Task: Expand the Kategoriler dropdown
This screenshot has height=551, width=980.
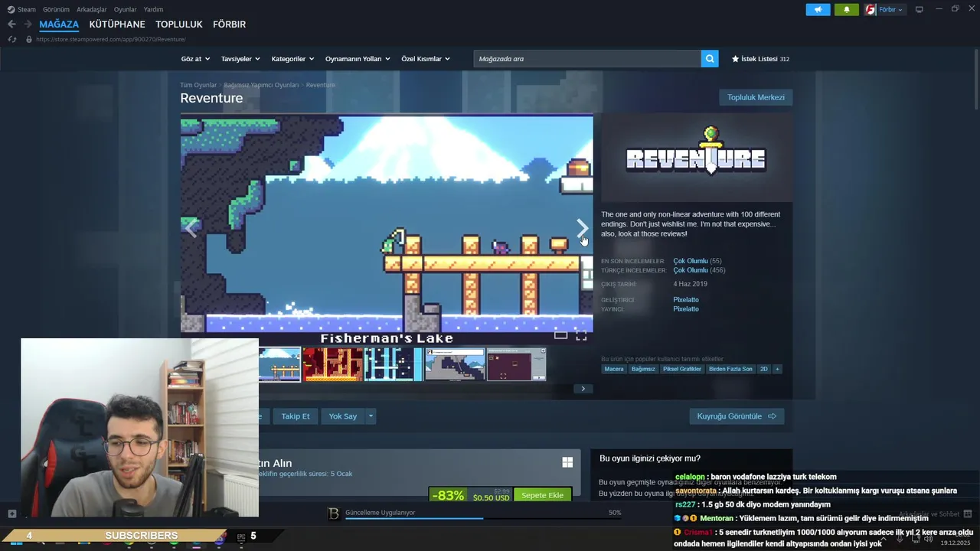Action: [292, 59]
